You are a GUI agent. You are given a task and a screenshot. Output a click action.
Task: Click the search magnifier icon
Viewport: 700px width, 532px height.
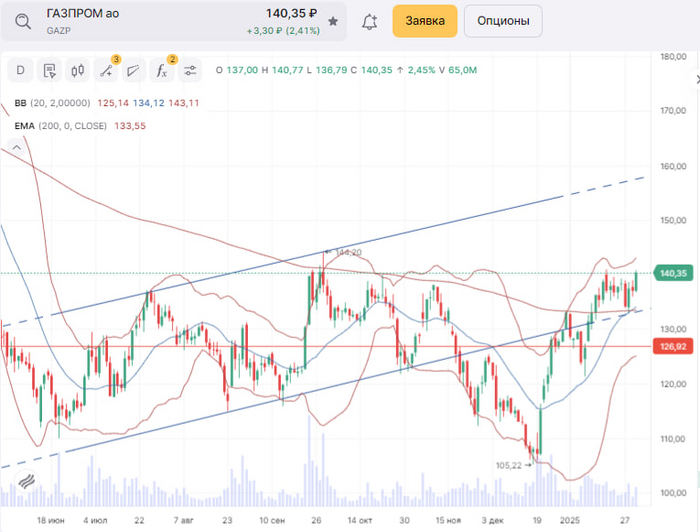[22, 21]
